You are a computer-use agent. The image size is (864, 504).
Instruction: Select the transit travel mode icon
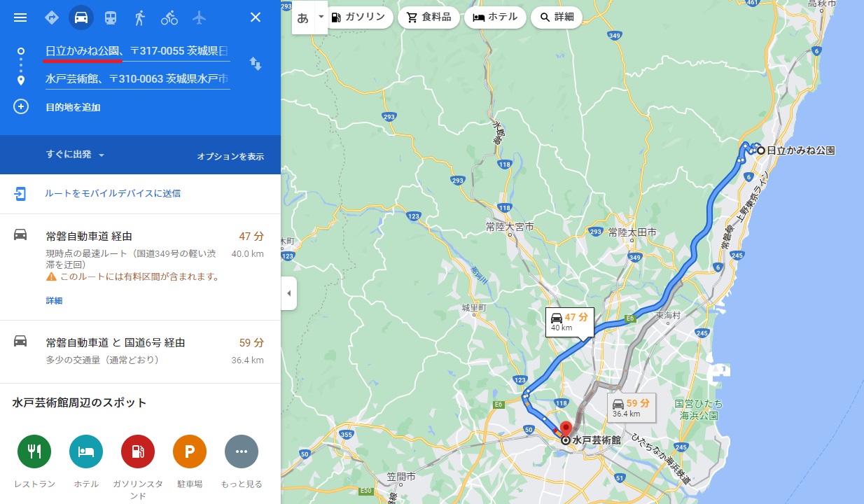pos(111,17)
